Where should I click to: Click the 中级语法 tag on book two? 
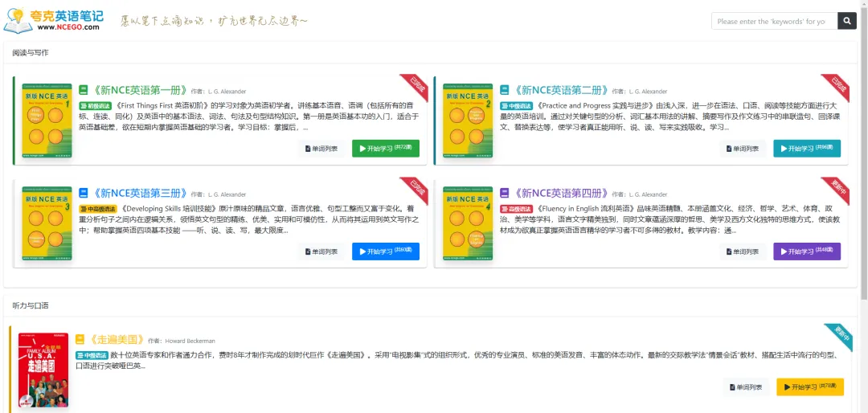517,106
